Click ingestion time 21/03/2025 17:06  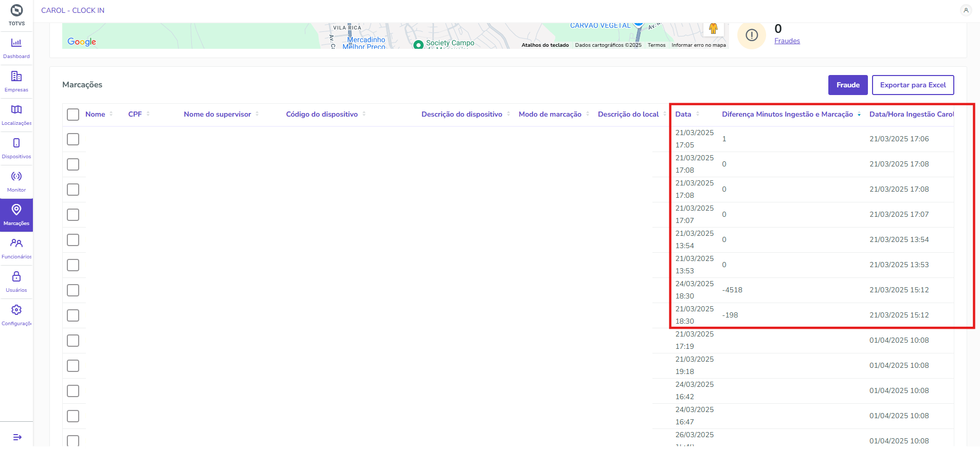[x=899, y=139]
